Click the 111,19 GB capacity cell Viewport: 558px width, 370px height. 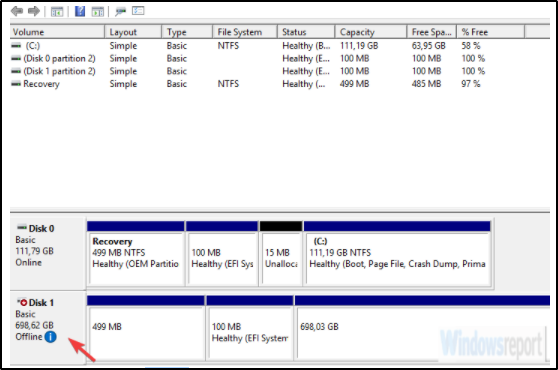(x=359, y=46)
